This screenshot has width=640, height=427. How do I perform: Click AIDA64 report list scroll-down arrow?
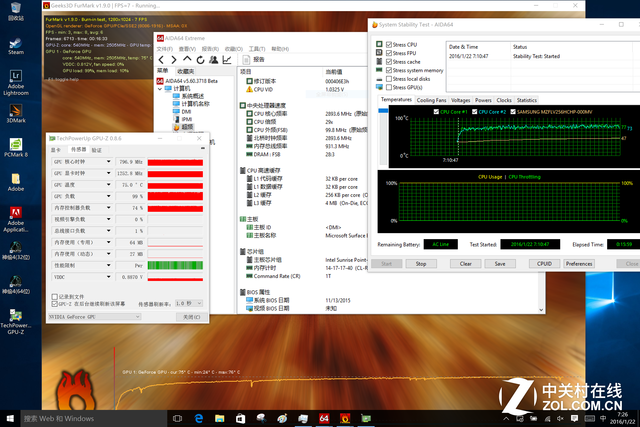click(541, 310)
